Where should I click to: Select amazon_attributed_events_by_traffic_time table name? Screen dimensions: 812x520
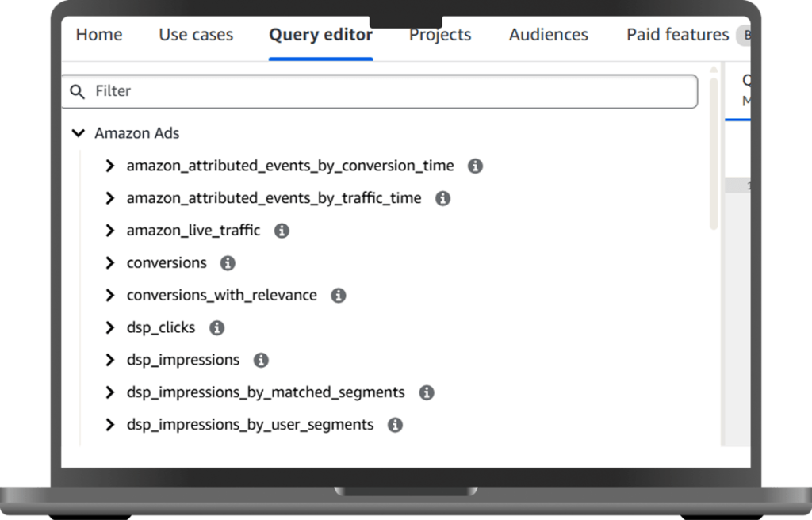tap(274, 198)
